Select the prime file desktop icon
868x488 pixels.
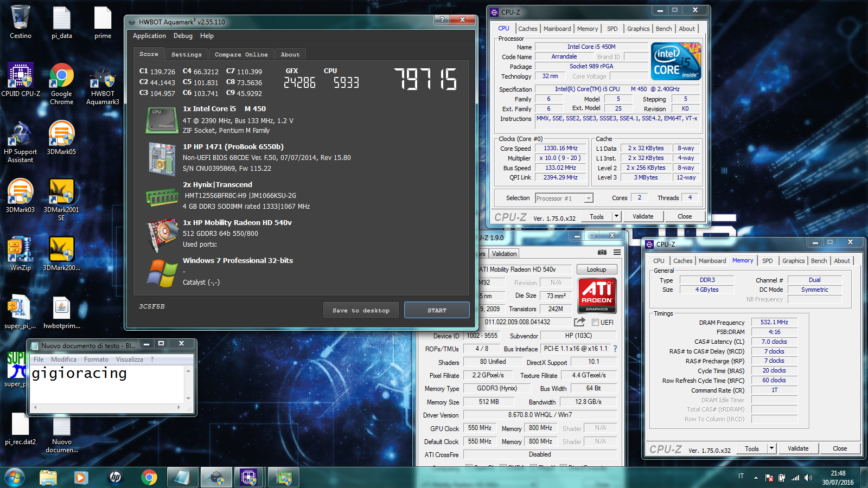[x=103, y=23]
